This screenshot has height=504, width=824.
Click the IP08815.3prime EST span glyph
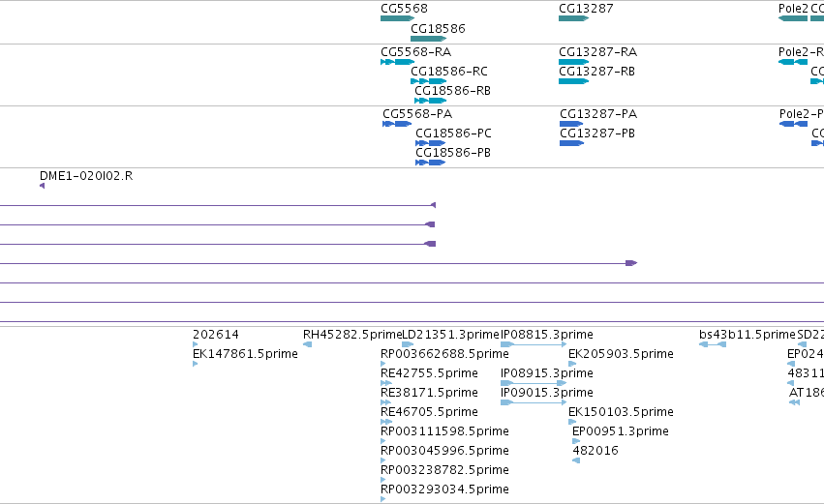click(534, 344)
